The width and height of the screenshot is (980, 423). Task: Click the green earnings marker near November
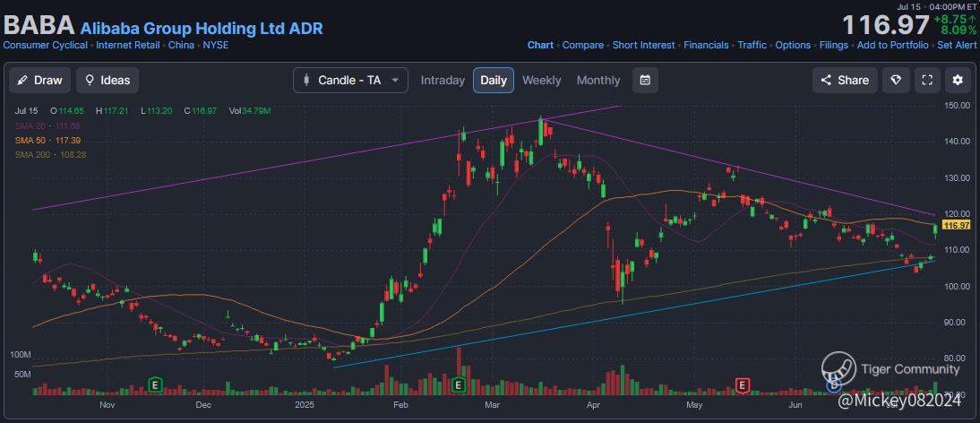point(154,384)
